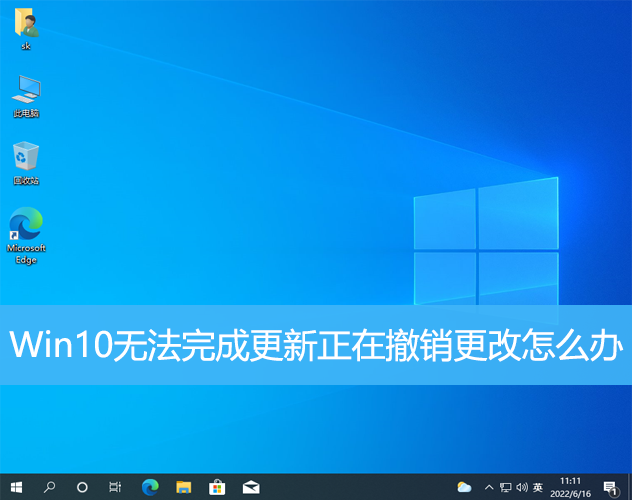The width and height of the screenshot is (632, 500).
Task: Open Microsoft Store from the taskbar
Action: pyautogui.click(x=217, y=487)
